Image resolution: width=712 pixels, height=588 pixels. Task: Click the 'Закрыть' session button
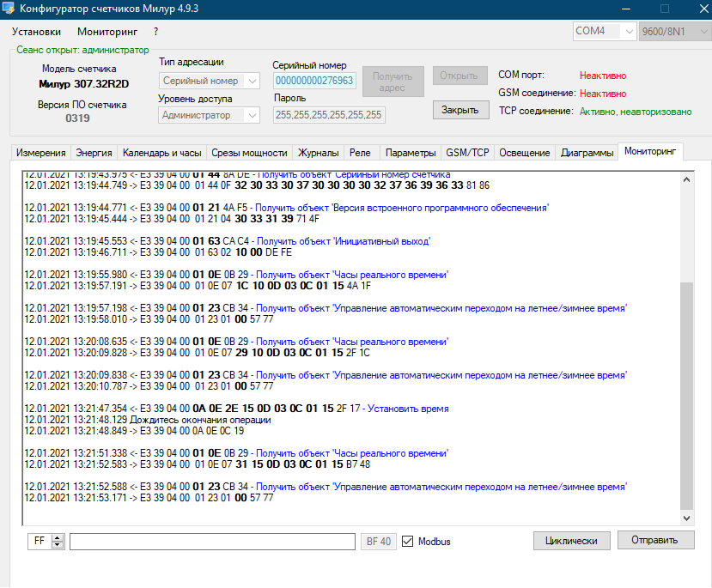coord(460,110)
